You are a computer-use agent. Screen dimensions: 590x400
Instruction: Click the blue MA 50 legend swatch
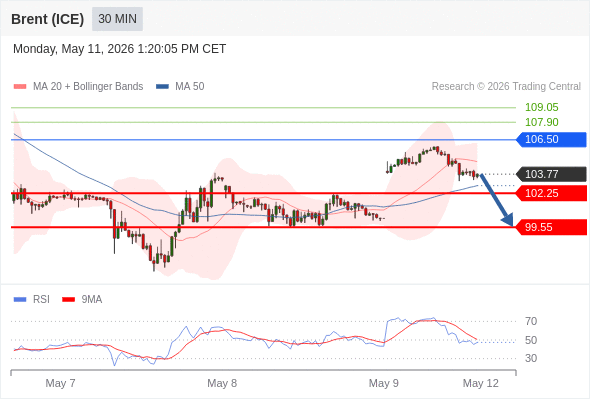(163, 87)
